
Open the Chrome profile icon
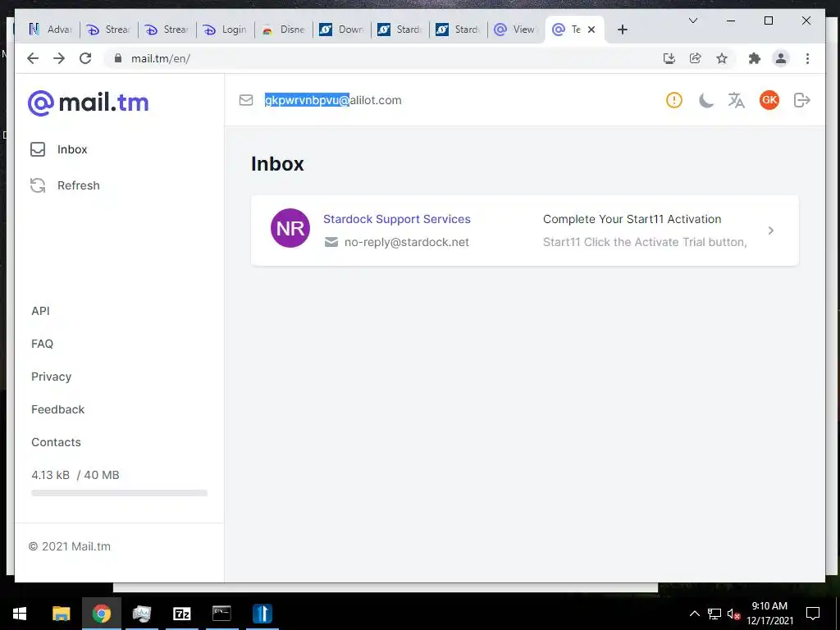coord(781,58)
